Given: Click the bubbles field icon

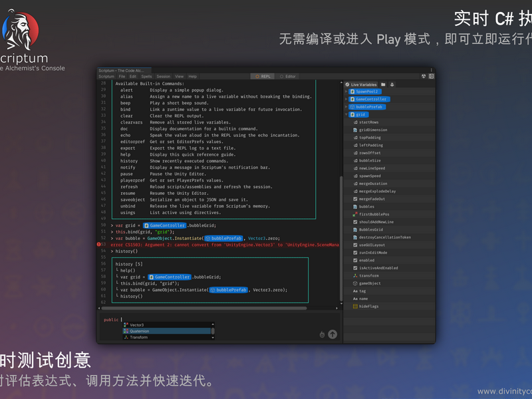Looking at the screenshot, I should [355, 207].
